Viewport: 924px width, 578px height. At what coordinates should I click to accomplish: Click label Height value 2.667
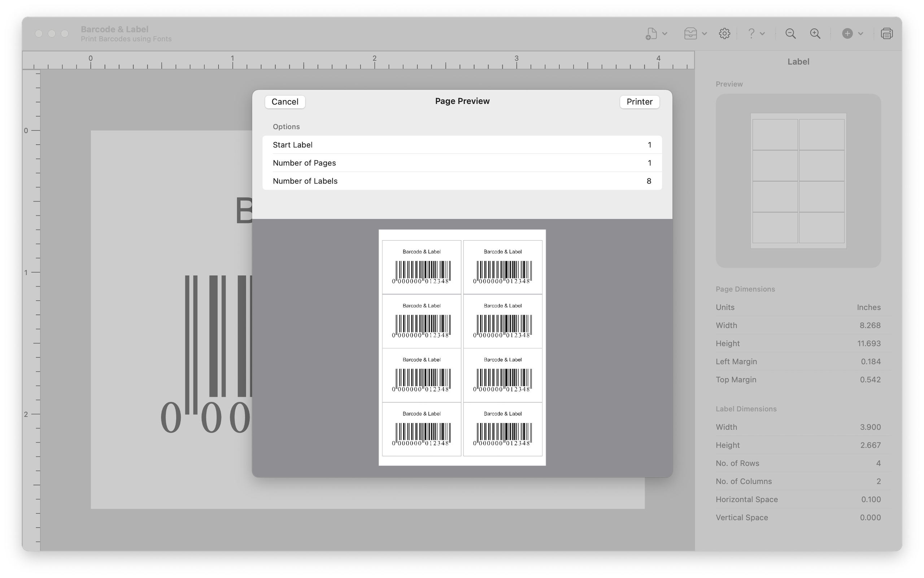coord(870,445)
